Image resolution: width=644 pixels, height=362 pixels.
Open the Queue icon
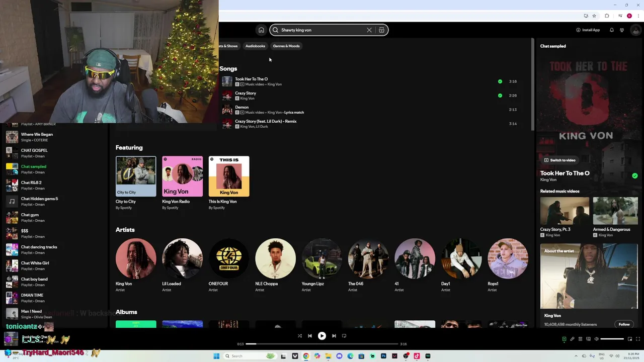click(x=580, y=339)
